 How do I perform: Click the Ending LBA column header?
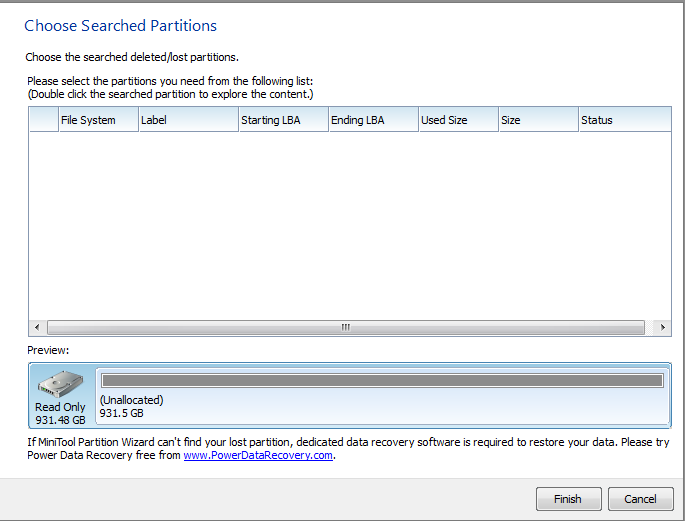point(374,120)
